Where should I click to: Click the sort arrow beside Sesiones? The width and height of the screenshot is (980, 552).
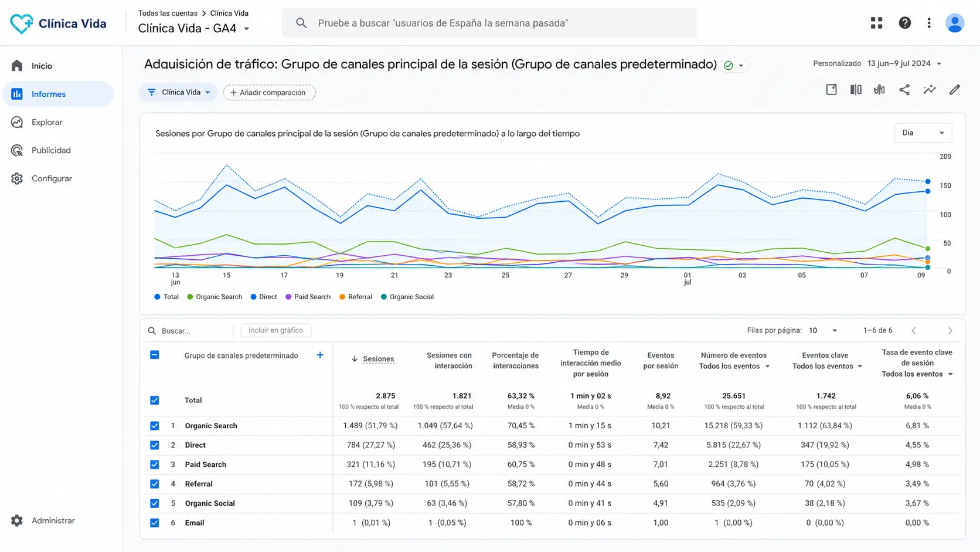(x=355, y=358)
